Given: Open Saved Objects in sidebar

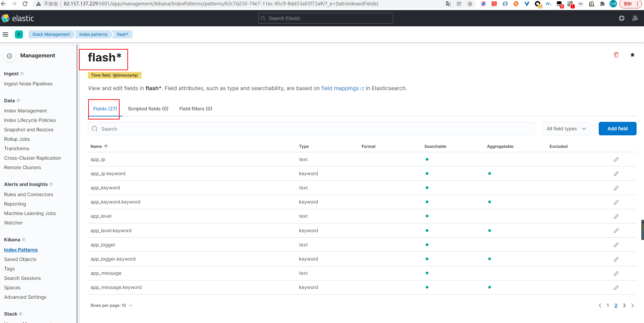Looking at the screenshot, I should (20, 259).
